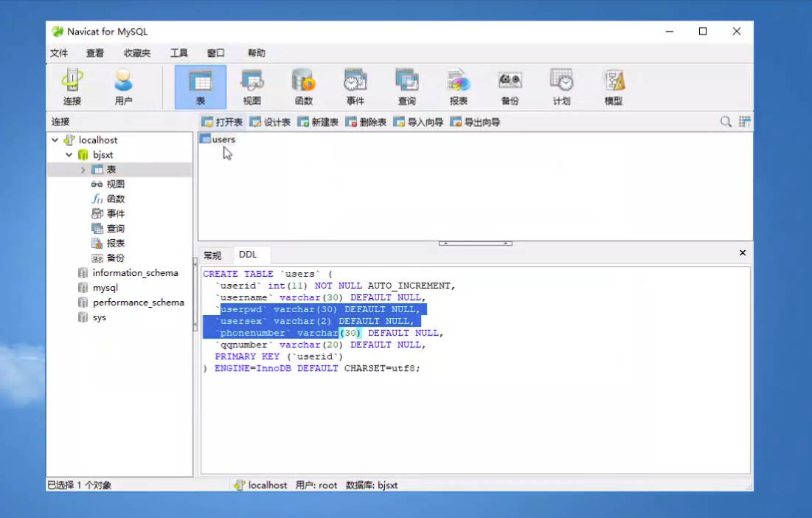Open the 连接 connection tool
This screenshot has width=812, height=518.
[72, 87]
